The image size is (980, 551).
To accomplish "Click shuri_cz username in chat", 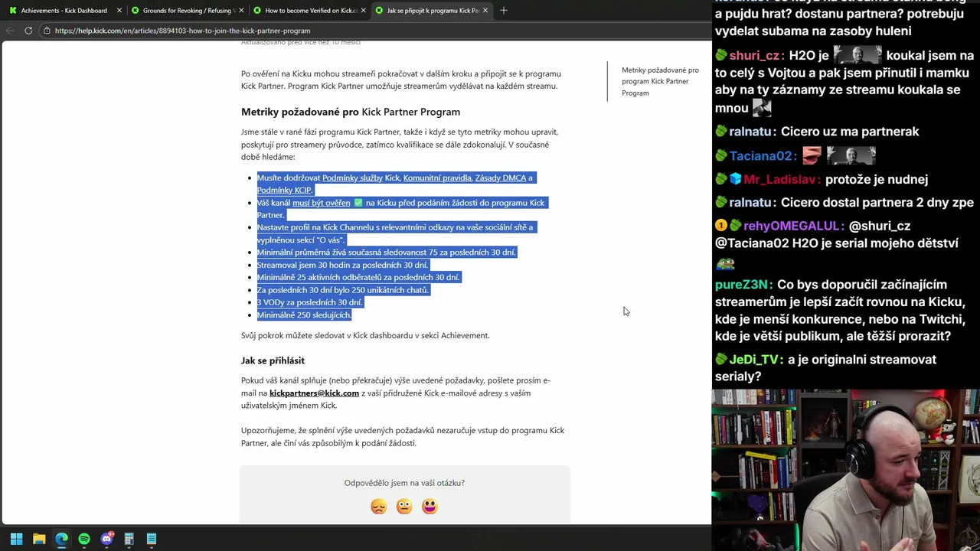I will click(755, 56).
